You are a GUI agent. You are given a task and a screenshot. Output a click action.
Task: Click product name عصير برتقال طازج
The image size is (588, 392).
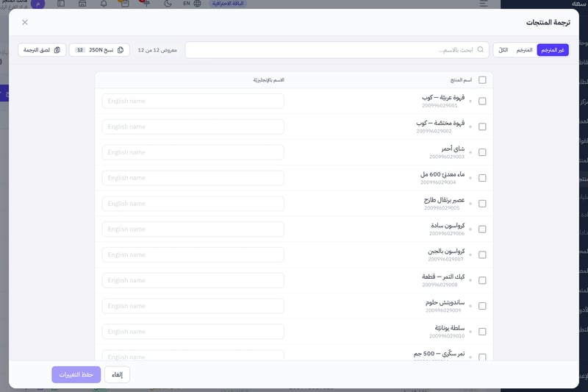pos(445,199)
